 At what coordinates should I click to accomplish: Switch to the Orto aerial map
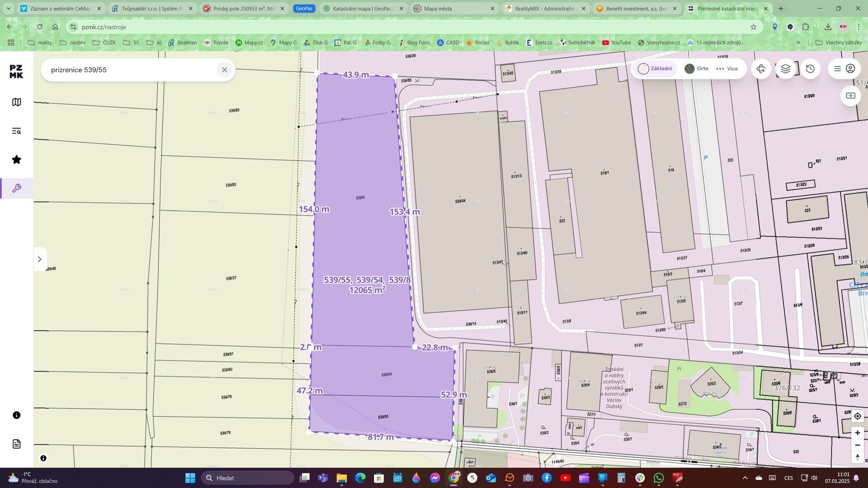pos(696,69)
